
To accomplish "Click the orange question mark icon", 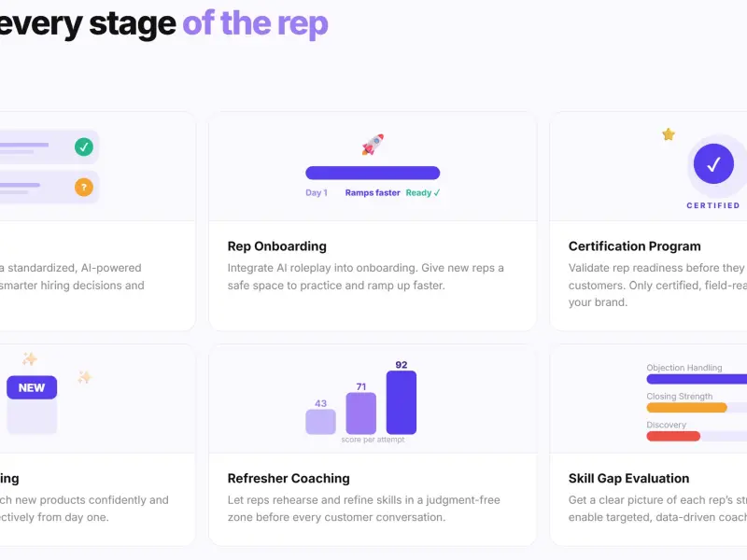I will [x=84, y=188].
